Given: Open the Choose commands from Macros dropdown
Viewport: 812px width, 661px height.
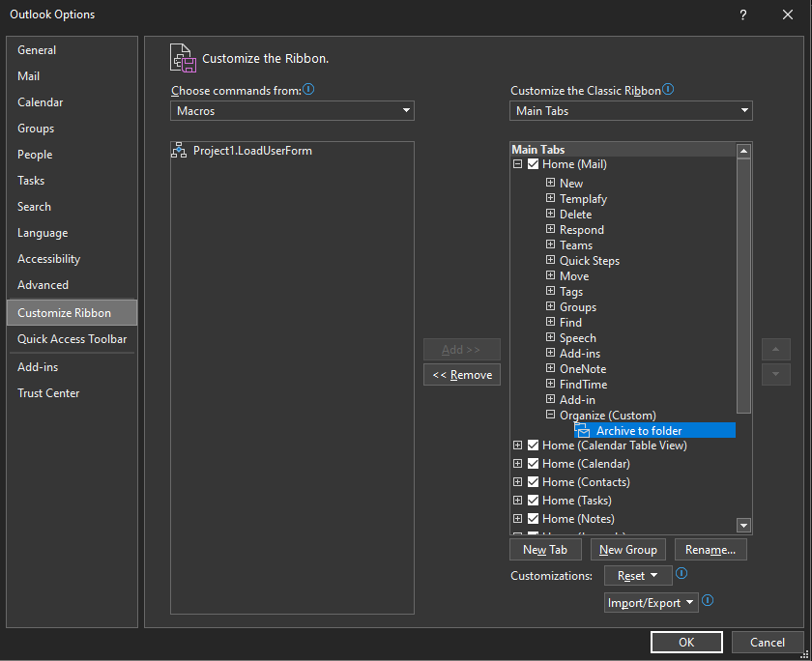Looking at the screenshot, I should [292, 111].
